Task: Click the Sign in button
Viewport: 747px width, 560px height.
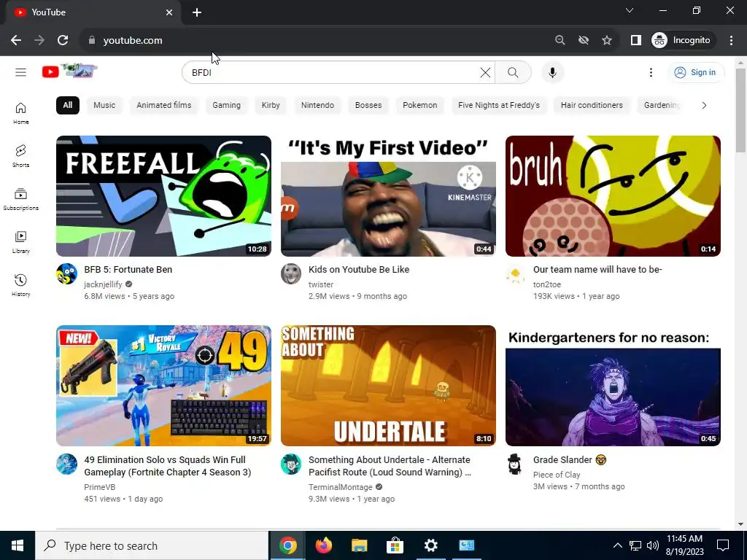Action: (695, 72)
